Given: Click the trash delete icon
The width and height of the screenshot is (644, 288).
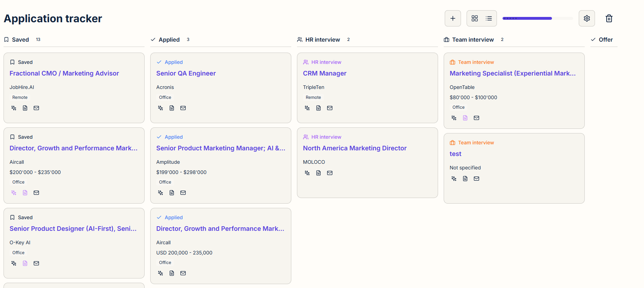Looking at the screenshot, I should click(609, 18).
